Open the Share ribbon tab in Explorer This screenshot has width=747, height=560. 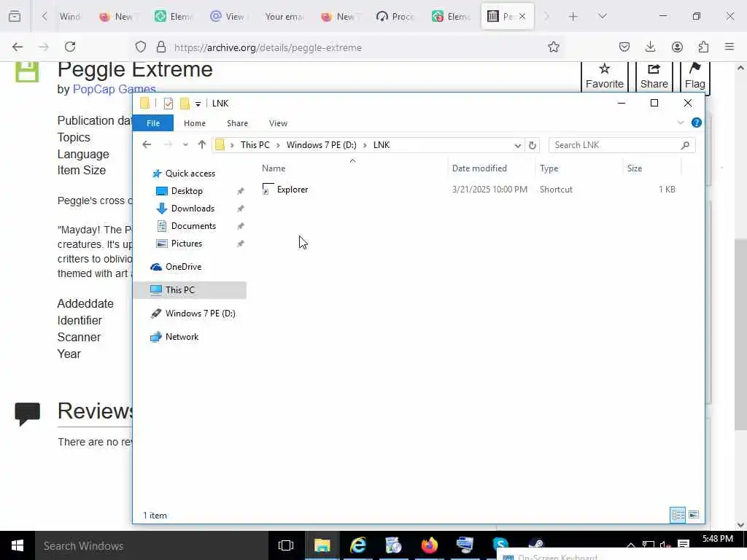click(237, 122)
